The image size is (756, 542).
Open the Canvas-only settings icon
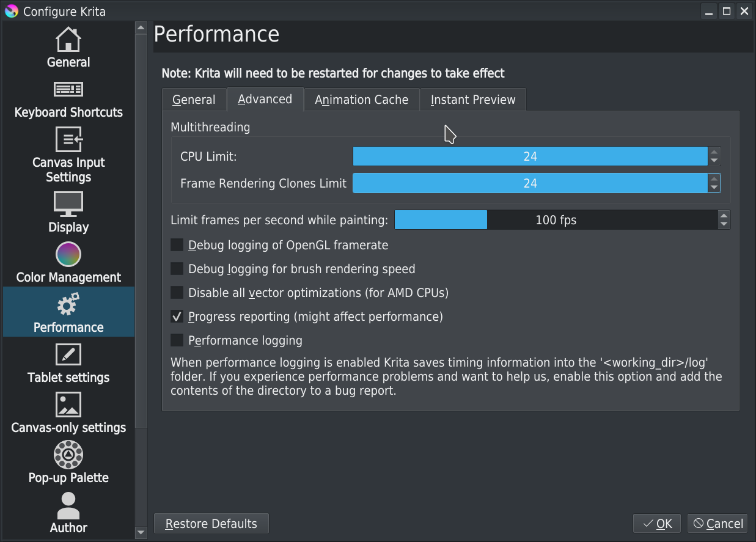tap(68, 405)
